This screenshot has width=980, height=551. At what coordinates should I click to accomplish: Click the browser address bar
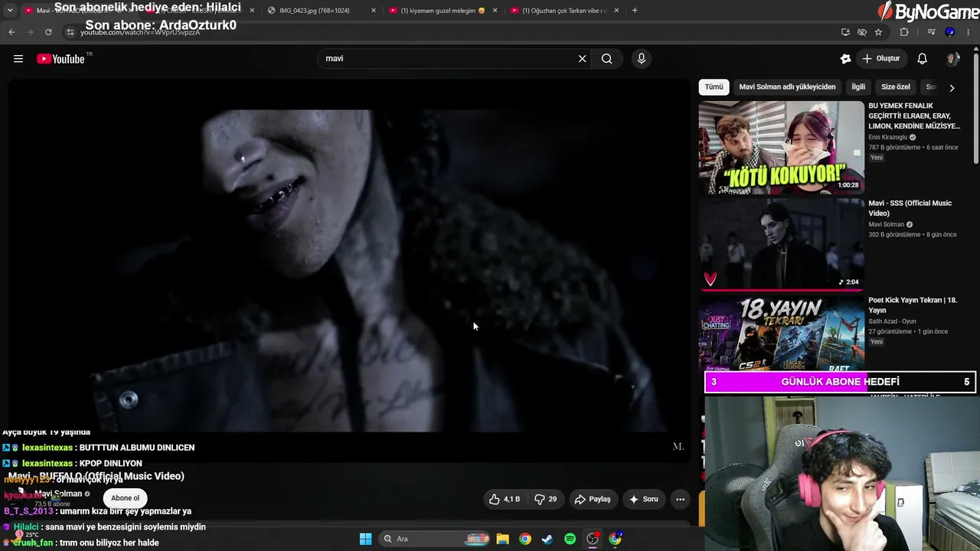coord(452,32)
